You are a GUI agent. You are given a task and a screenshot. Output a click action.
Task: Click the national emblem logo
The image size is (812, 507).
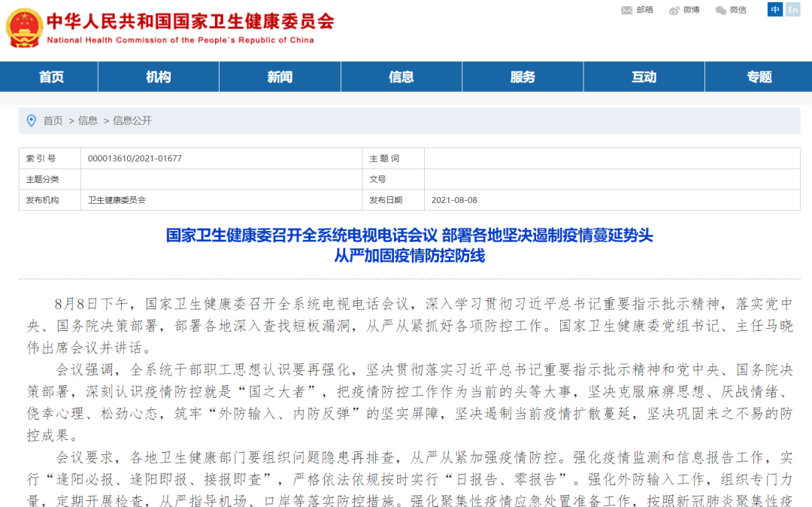[x=24, y=28]
